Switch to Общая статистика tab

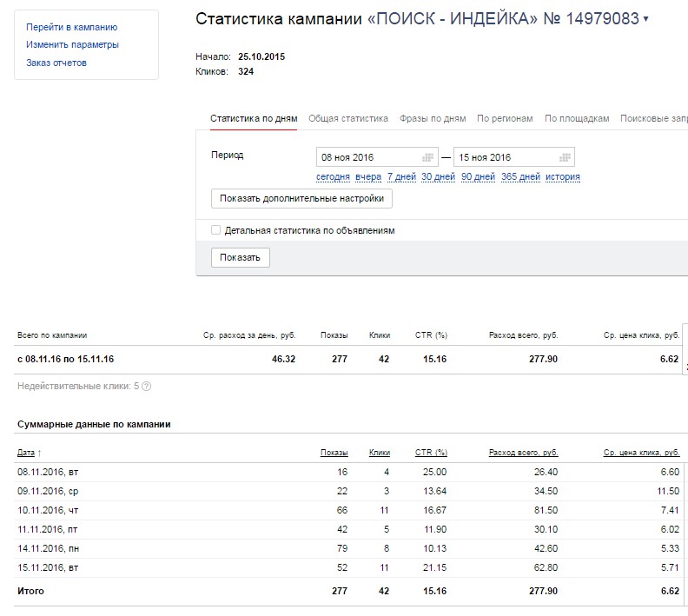point(348,119)
